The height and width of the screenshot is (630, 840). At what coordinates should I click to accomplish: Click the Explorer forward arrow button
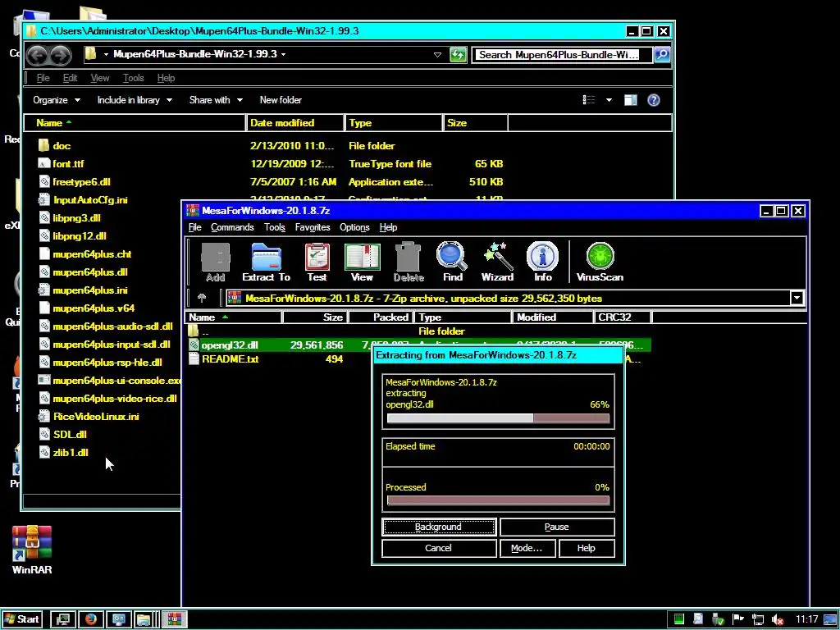pos(60,55)
